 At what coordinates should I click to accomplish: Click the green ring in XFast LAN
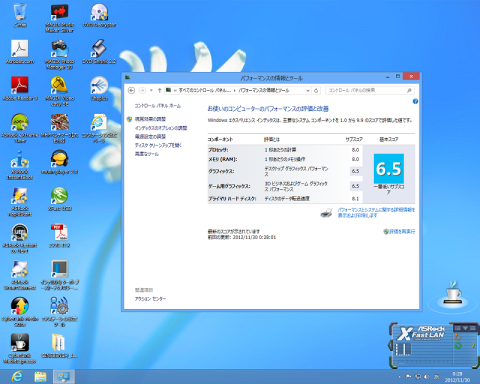point(458,346)
